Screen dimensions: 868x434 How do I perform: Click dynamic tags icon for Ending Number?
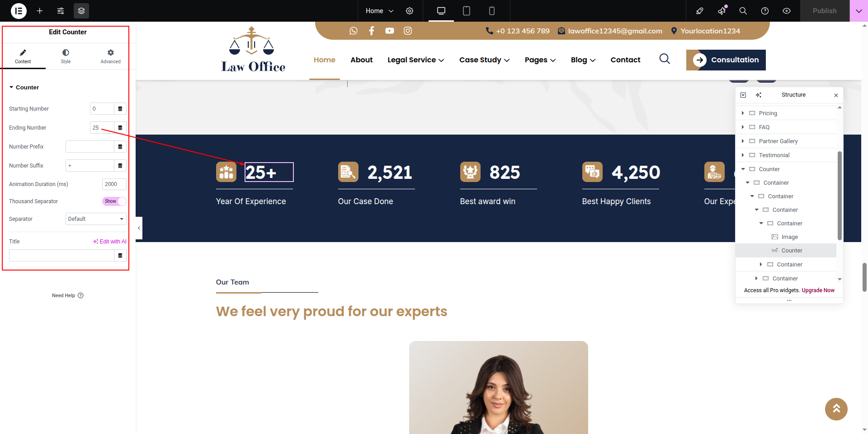tap(120, 128)
